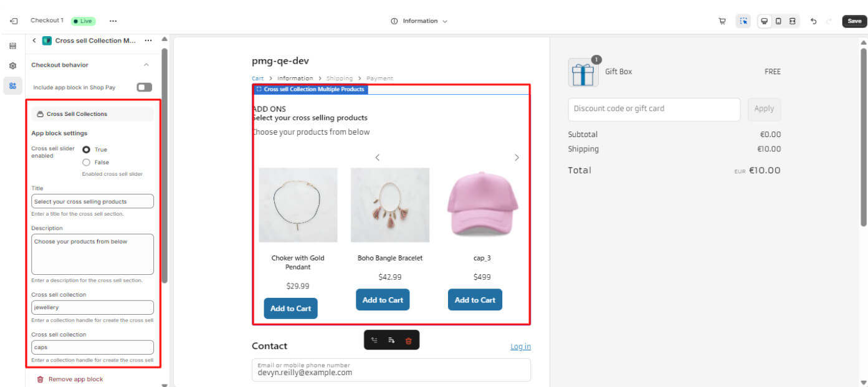This screenshot has height=387, width=868.
Task: Click the move block down icon
Action: pos(391,340)
